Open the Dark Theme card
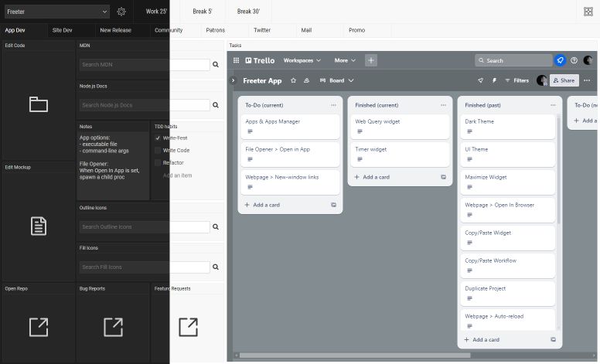Image resolution: width=600 pixels, height=364 pixels. point(508,127)
